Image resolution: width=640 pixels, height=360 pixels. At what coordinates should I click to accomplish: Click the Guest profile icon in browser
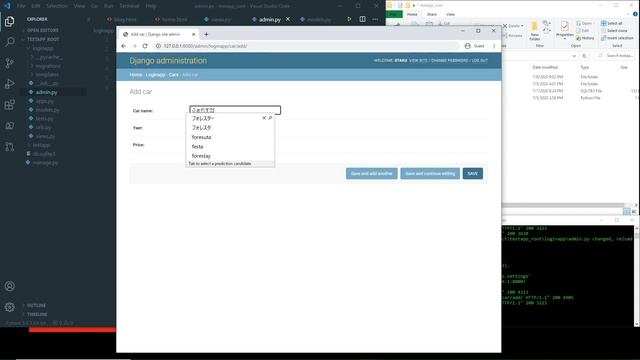[x=468, y=46]
